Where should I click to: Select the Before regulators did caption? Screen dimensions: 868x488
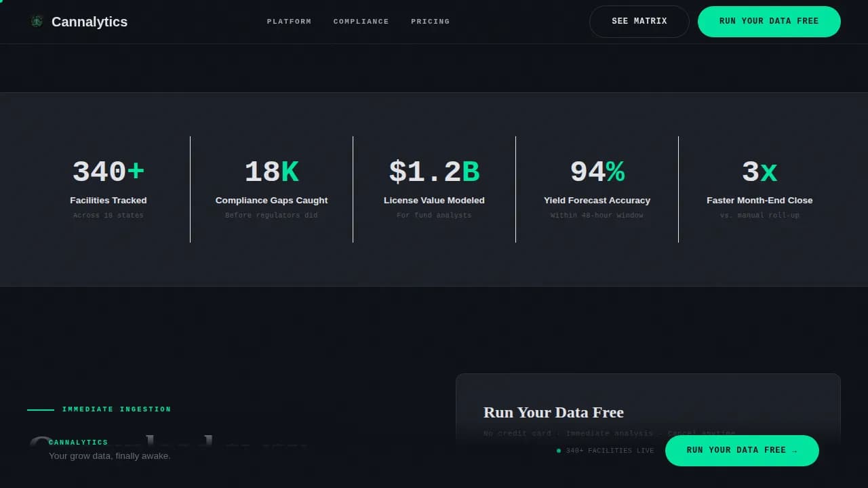pyautogui.click(x=271, y=216)
